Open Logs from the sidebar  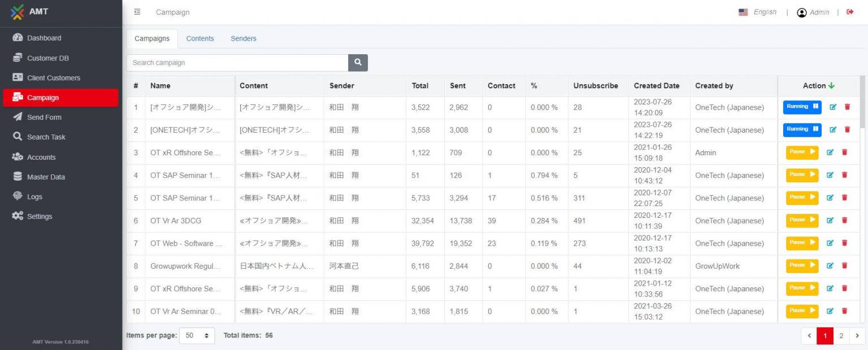pos(61,196)
